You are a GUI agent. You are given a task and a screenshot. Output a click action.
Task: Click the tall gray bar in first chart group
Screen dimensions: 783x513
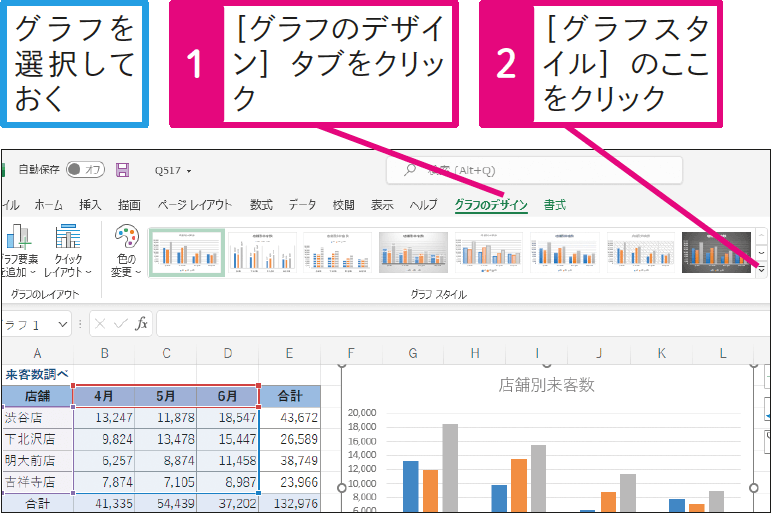[x=450, y=468]
